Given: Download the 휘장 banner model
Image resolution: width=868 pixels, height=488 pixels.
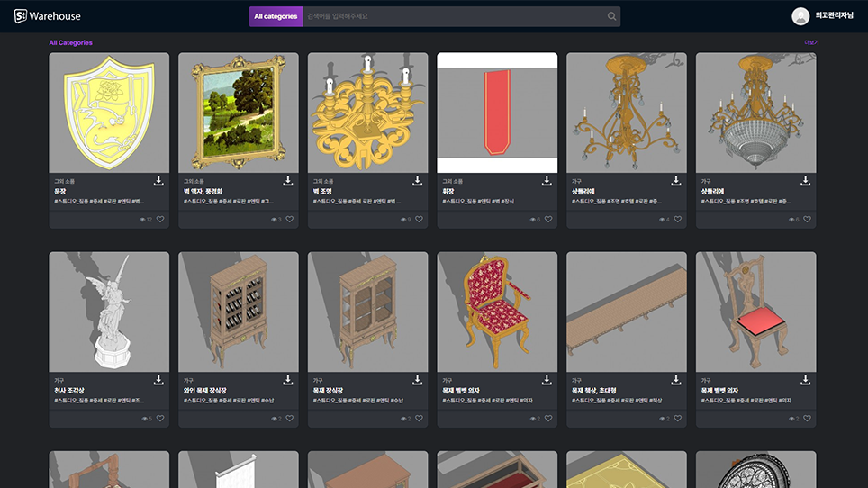Looking at the screenshot, I should coord(547,181).
